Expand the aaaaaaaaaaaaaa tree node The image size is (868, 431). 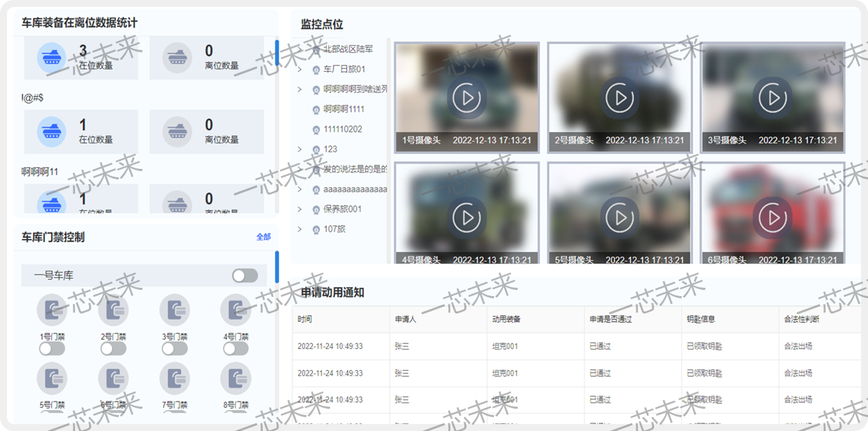coord(300,189)
